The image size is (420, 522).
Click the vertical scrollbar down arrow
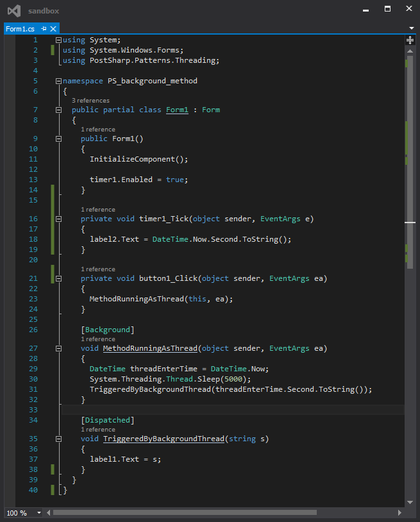(410, 501)
